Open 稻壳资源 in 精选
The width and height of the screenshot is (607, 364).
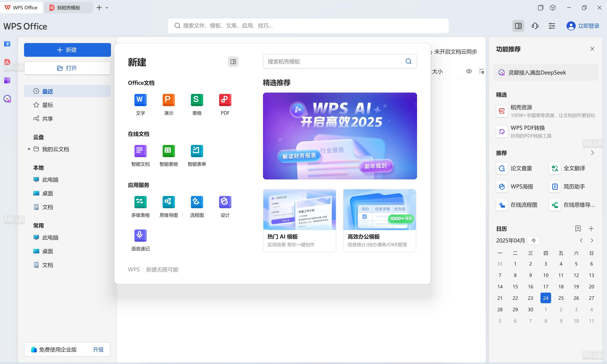546,111
